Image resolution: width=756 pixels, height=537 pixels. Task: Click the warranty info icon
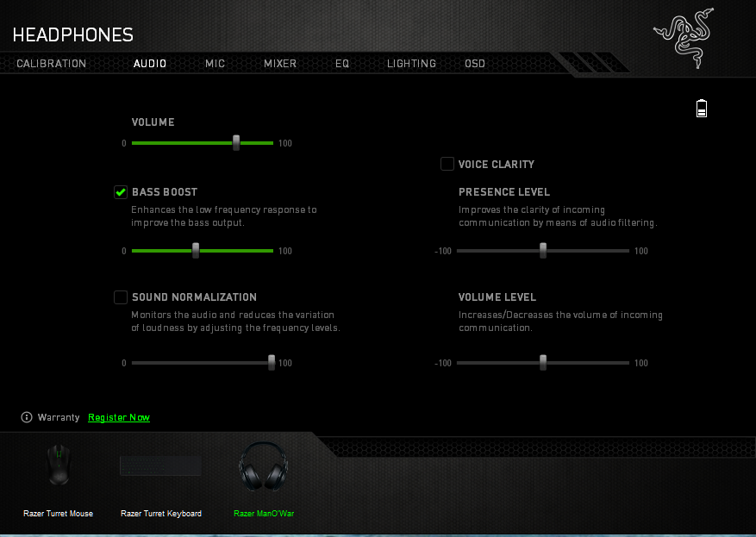27,417
